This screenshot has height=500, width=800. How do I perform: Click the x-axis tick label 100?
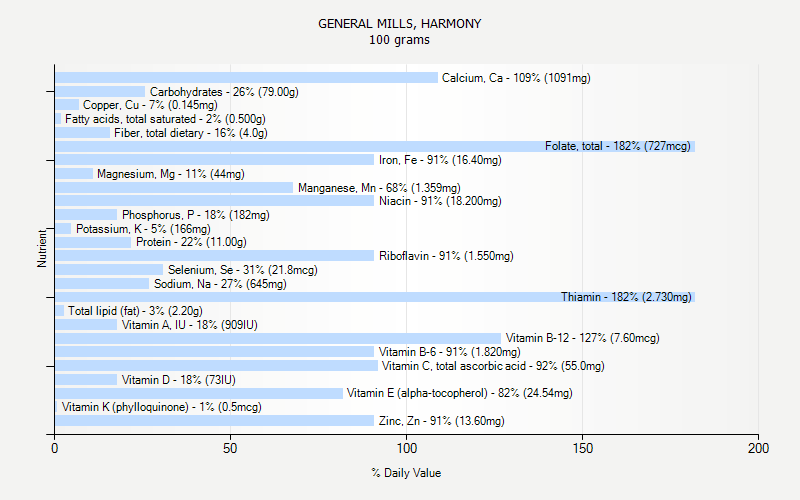(x=407, y=448)
